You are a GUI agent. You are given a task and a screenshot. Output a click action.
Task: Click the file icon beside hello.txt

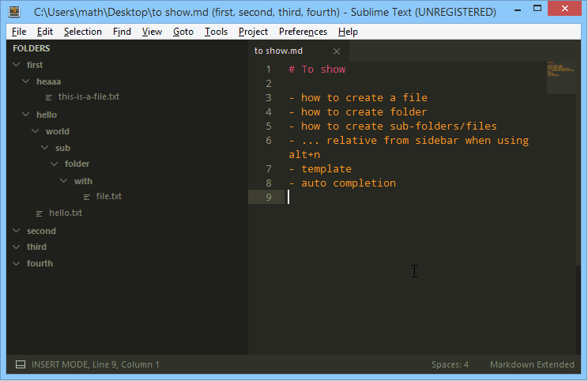tap(40, 213)
